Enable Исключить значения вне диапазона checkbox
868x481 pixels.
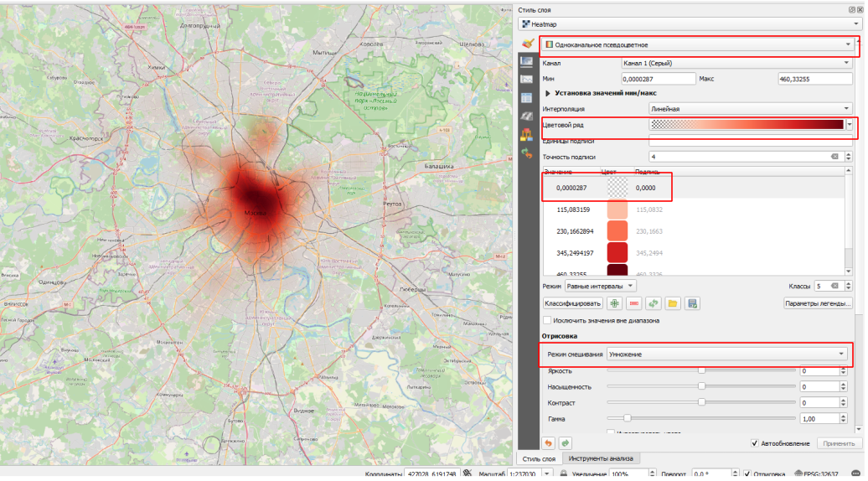(x=547, y=320)
